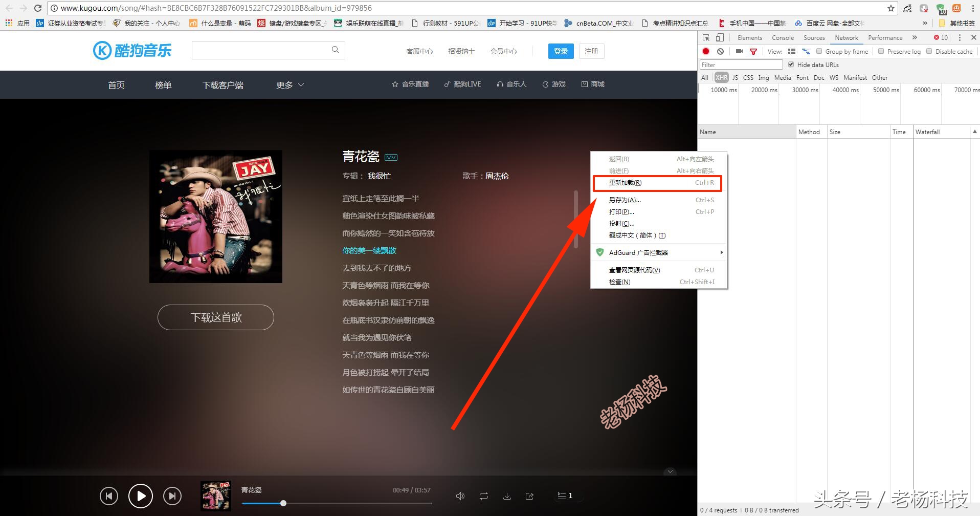The image size is (980, 516).
Task: Play the previous track
Action: point(108,496)
